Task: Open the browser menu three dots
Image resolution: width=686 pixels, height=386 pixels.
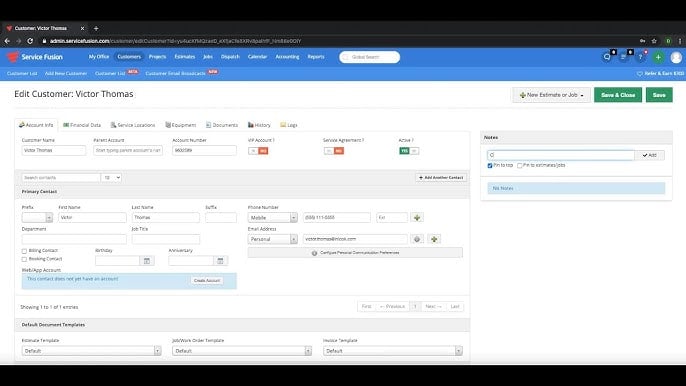Action: click(x=679, y=41)
